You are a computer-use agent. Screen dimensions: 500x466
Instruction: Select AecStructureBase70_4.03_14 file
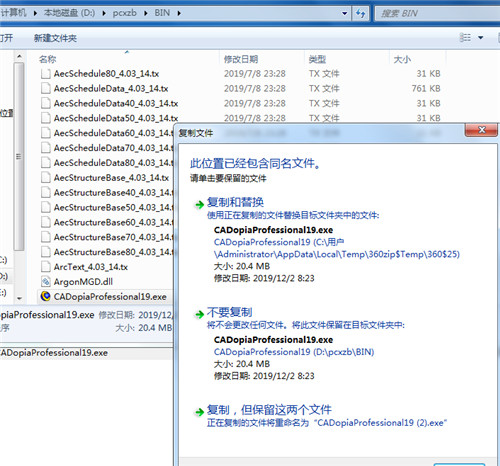pos(113,237)
